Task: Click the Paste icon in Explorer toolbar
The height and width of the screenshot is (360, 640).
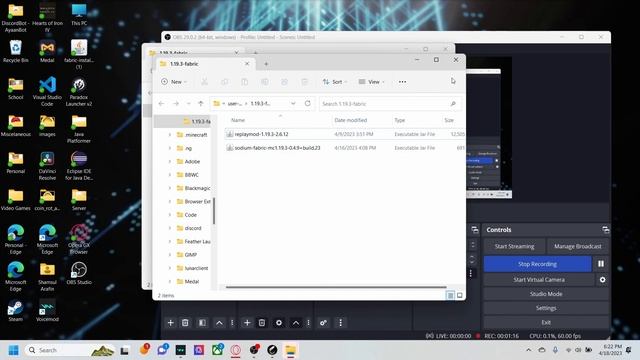Action: (x=244, y=82)
